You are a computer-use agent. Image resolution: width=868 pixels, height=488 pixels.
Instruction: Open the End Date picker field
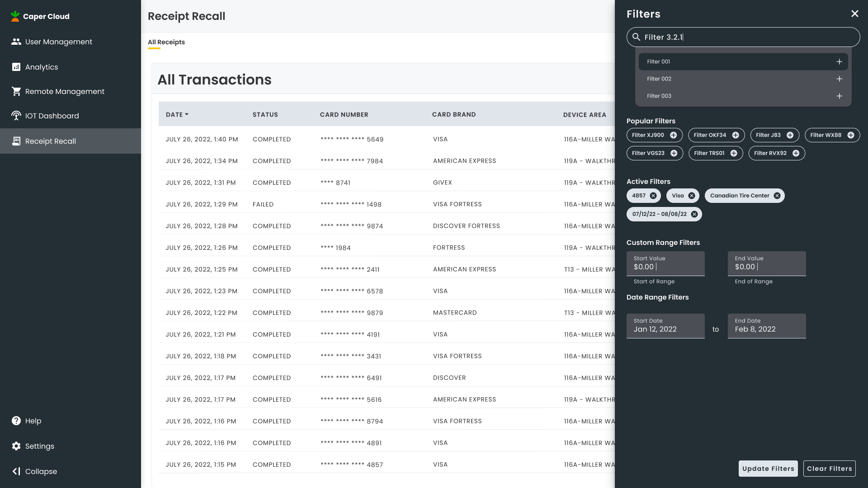pyautogui.click(x=767, y=326)
